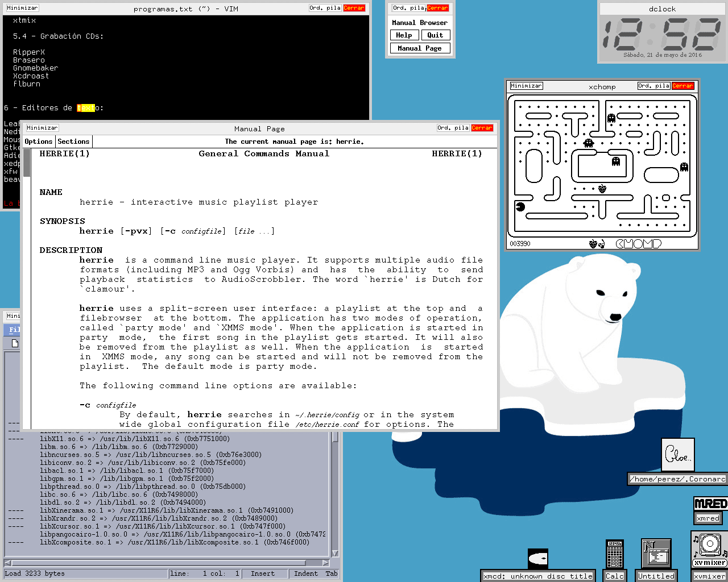Screen dimensions: 728x582
Task: Click the DESCRIPTION heading in the manual page
Action: click(71, 250)
